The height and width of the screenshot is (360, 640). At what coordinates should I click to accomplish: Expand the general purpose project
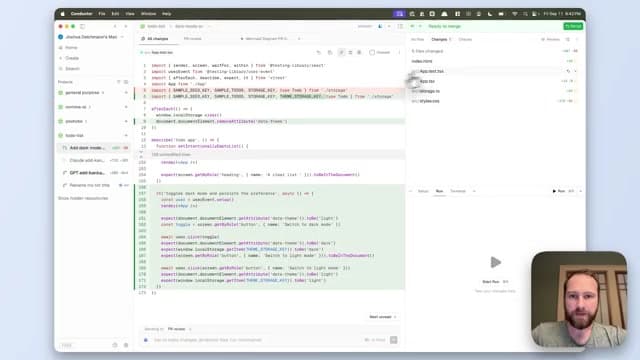pos(82,93)
